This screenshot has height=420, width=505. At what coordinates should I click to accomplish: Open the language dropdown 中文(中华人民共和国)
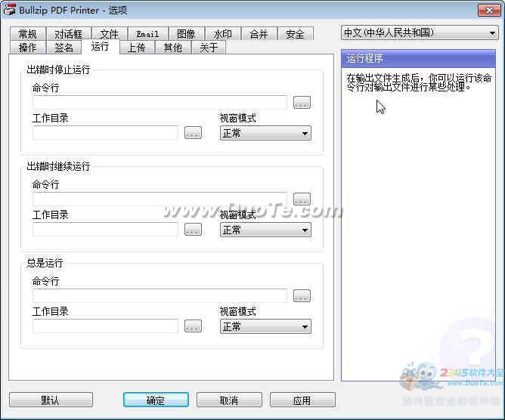point(420,32)
